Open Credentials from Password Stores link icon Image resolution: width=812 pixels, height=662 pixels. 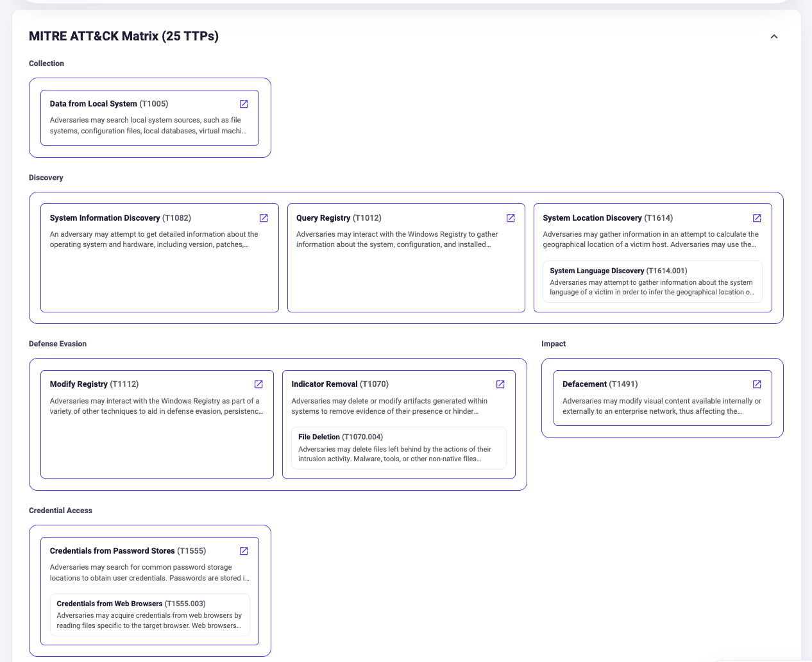click(244, 551)
